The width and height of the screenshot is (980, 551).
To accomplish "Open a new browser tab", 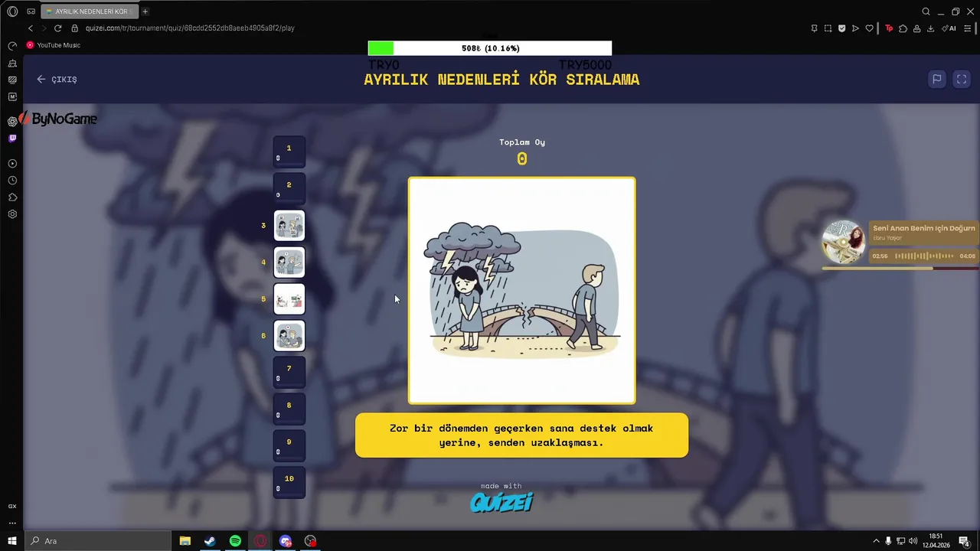I will coord(145,11).
